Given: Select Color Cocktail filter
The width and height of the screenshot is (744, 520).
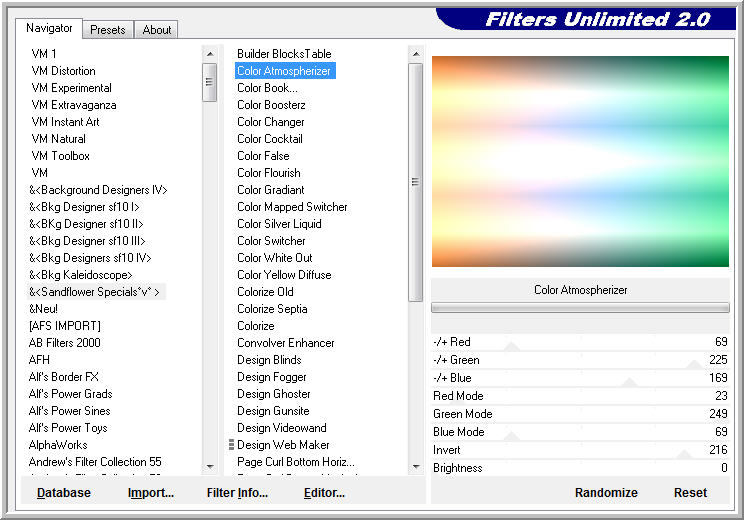Looking at the screenshot, I should point(270,139).
